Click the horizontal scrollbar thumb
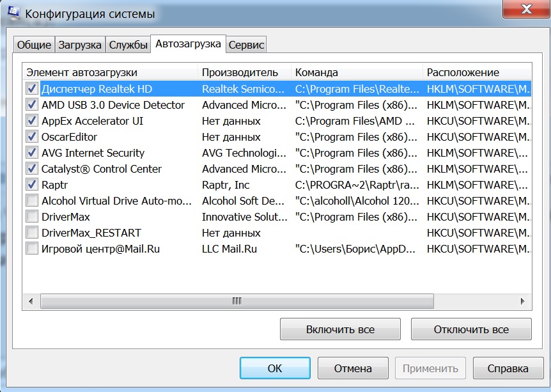The height and width of the screenshot is (392, 551). tap(237, 301)
